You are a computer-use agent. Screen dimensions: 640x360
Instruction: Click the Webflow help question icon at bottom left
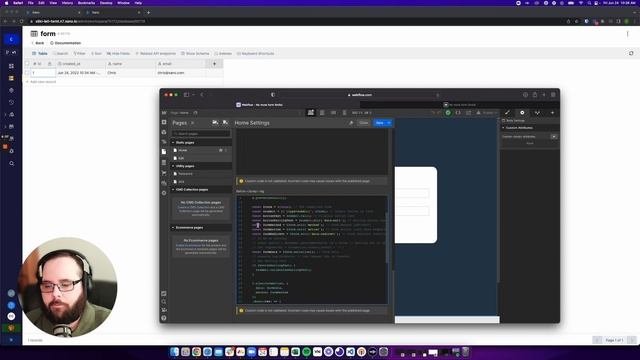point(164,318)
